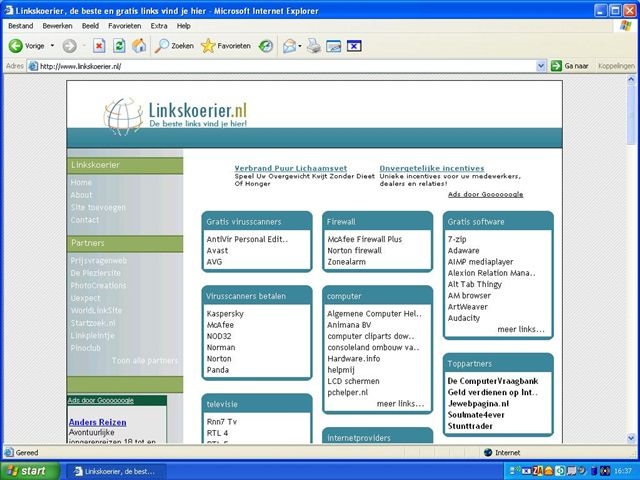
Task: Open the Anders Reizen ad link
Action: pyautogui.click(x=98, y=422)
